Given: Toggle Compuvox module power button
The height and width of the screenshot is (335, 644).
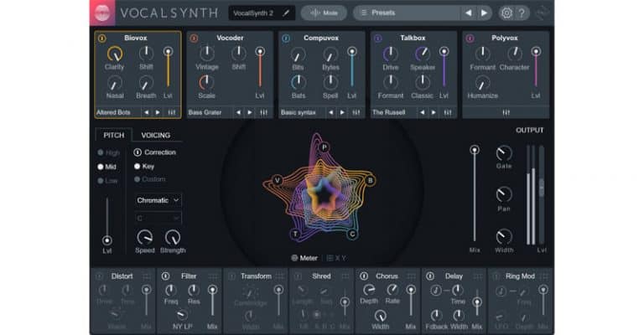Looking at the screenshot, I should [286, 39].
